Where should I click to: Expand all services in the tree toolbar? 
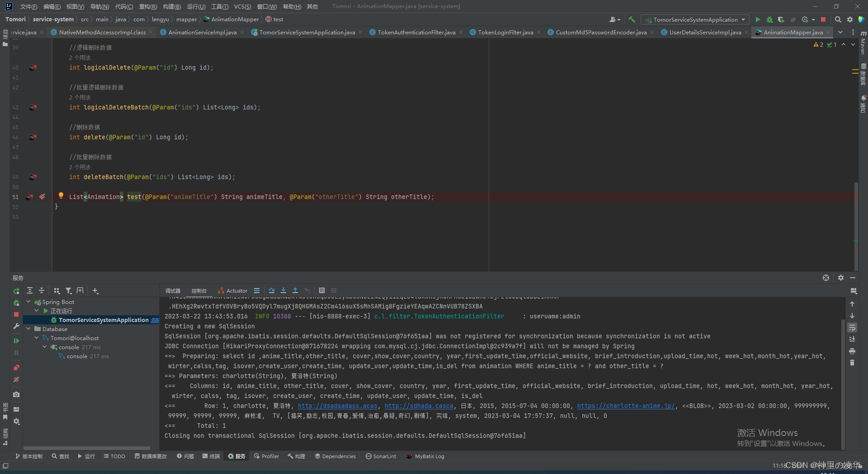30,290
